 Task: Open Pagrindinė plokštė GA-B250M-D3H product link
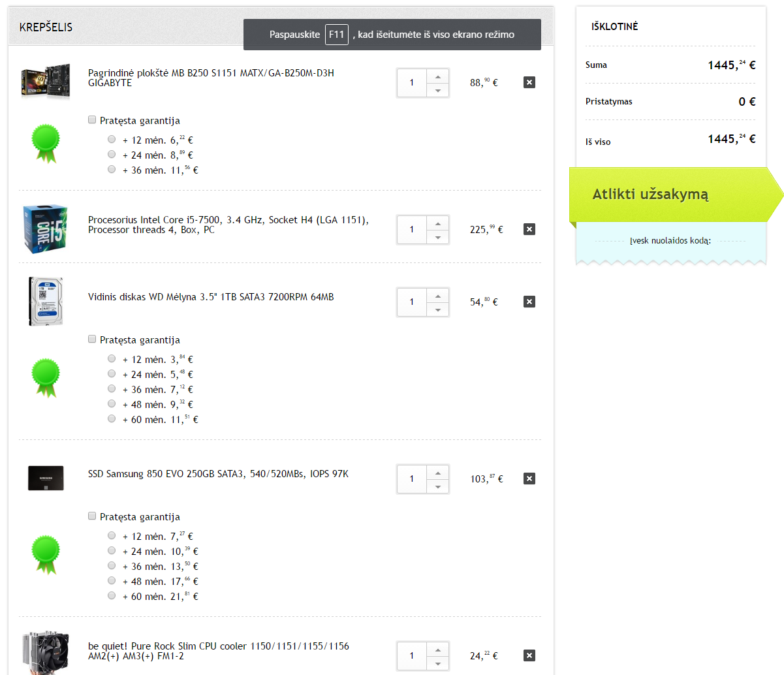tap(211, 78)
